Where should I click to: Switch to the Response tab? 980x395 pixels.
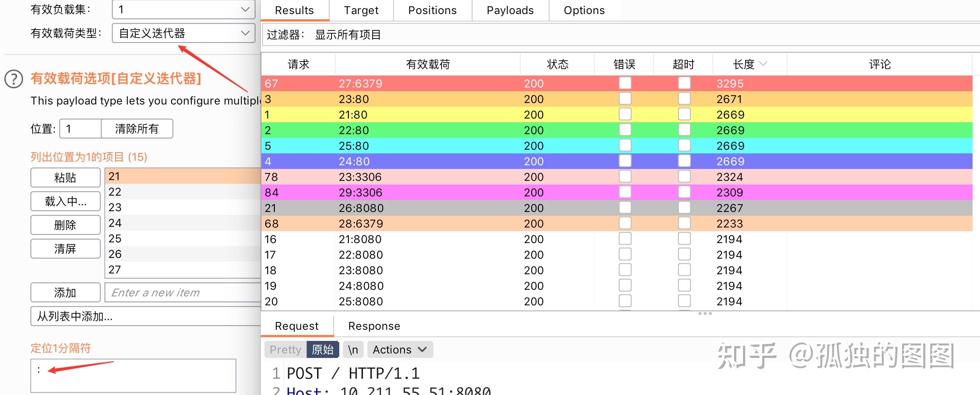click(x=374, y=326)
